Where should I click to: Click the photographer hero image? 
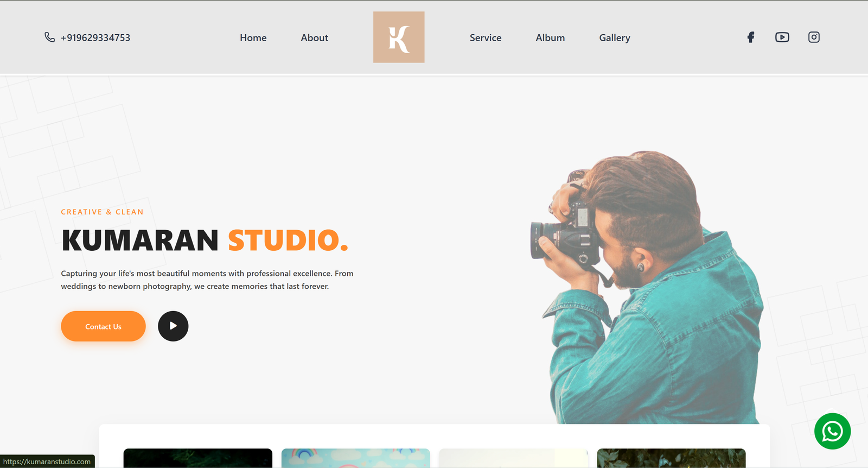[x=647, y=287]
